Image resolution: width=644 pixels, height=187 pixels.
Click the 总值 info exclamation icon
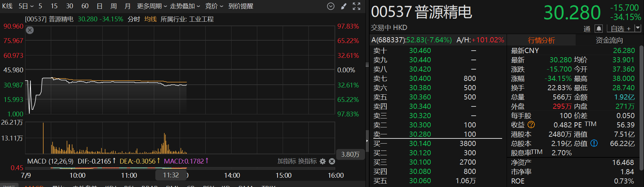(x=594, y=143)
